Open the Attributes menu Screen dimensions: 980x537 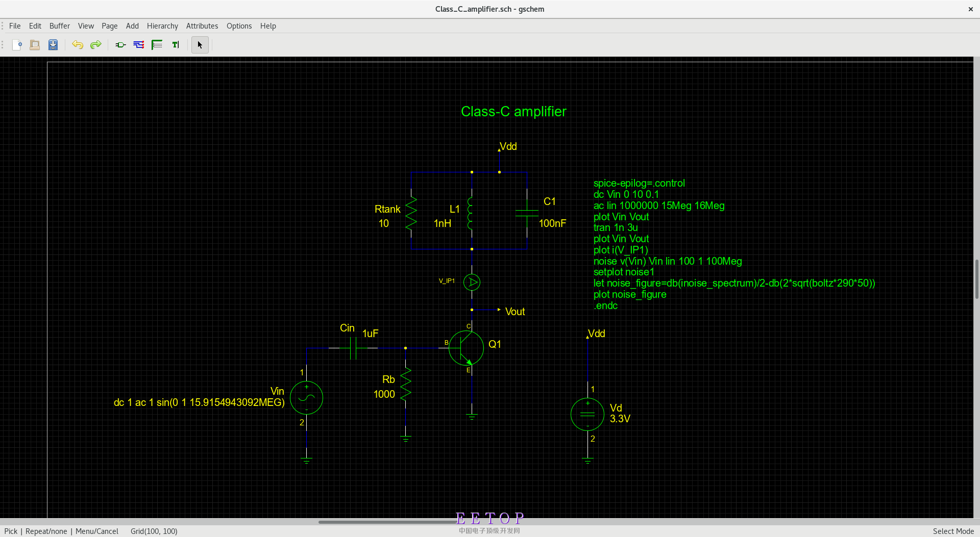click(202, 26)
